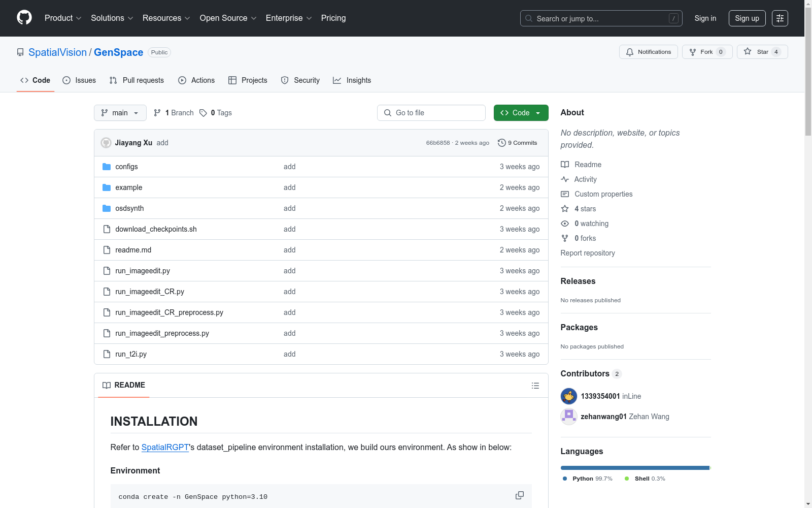Screen dimensions: 812x508
Task: Switch to the Security tab
Action: (x=300, y=80)
